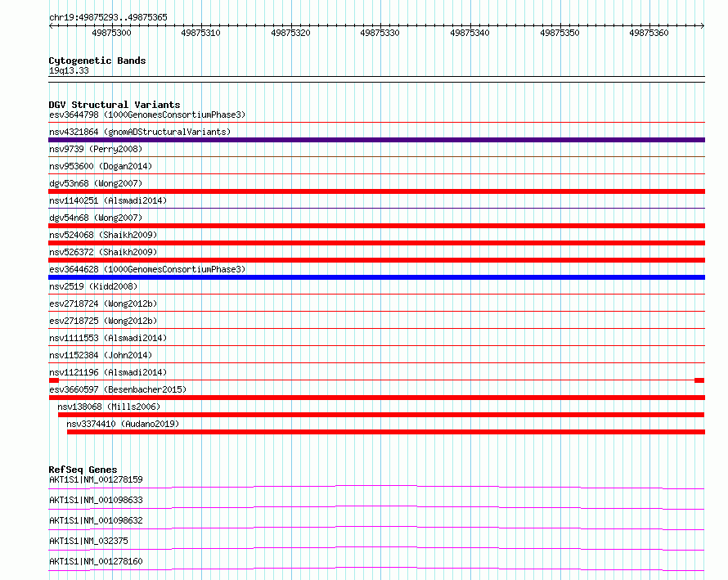Open variant nsv3374410 (Audano2019) label
The height and width of the screenshot is (580, 728).
(x=123, y=424)
